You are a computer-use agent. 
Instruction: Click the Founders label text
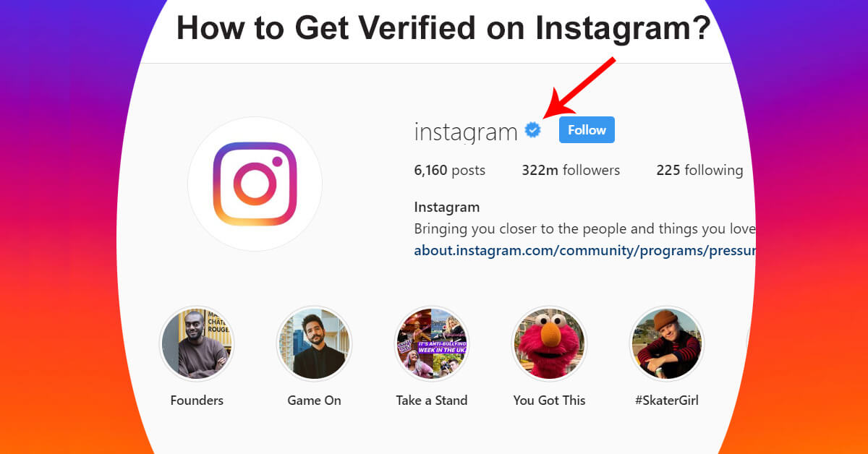197,401
